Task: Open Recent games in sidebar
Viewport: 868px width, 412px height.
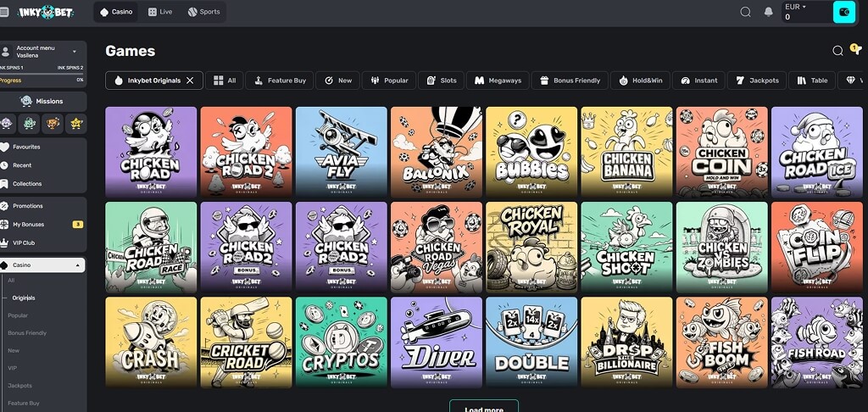Action: coord(22,165)
